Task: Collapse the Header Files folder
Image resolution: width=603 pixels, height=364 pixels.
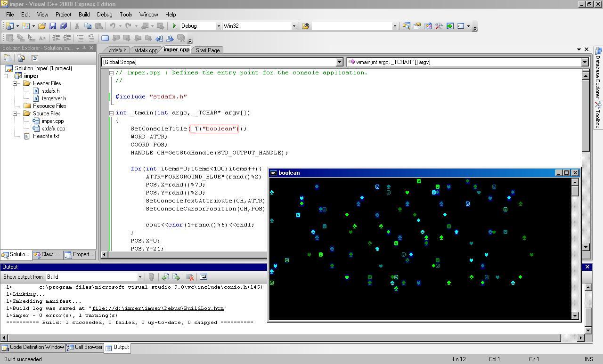Action: coord(15,83)
